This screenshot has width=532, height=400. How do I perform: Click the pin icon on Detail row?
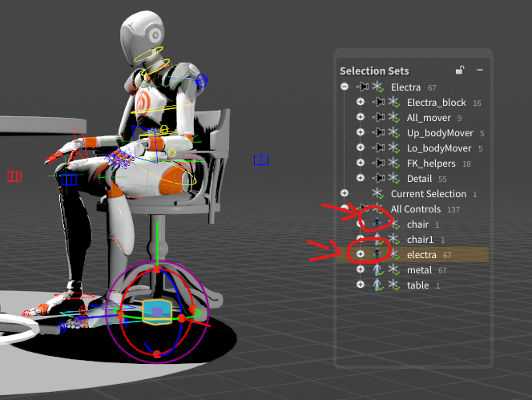click(x=378, y=178)
